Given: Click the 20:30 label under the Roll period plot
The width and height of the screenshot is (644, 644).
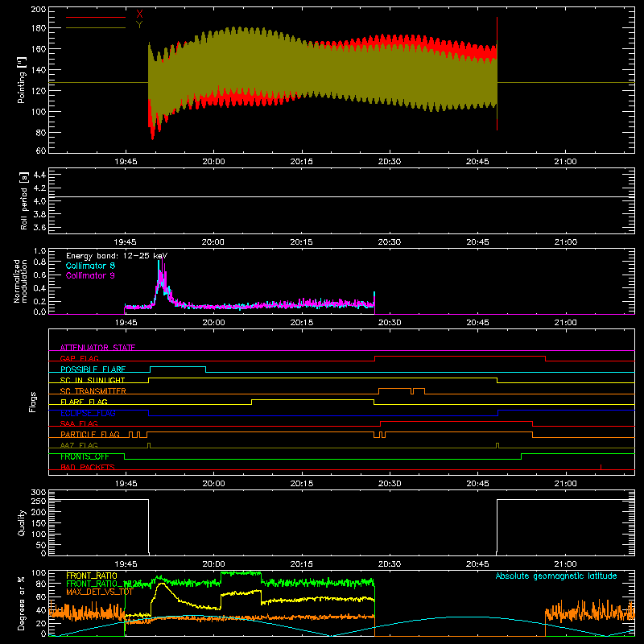Looking at the screenshot, I should click(390, 242).
